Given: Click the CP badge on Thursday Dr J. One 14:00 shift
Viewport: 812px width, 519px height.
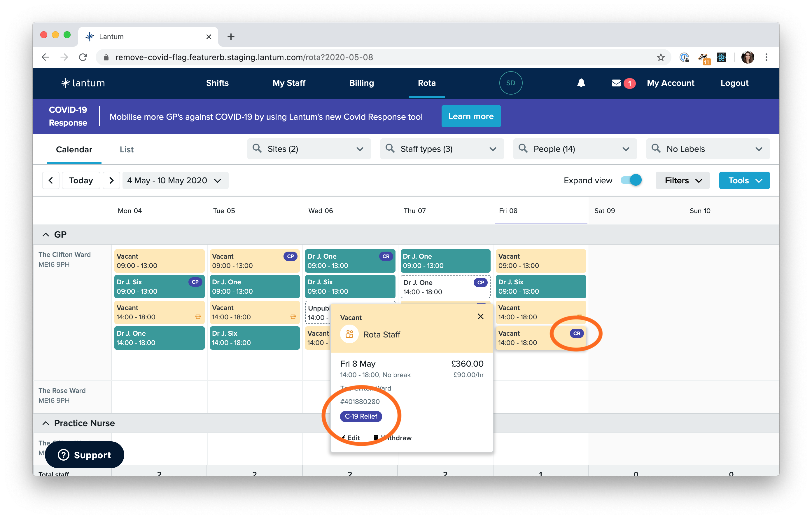Looking at the screenshot, I should (x=481, y=283).
